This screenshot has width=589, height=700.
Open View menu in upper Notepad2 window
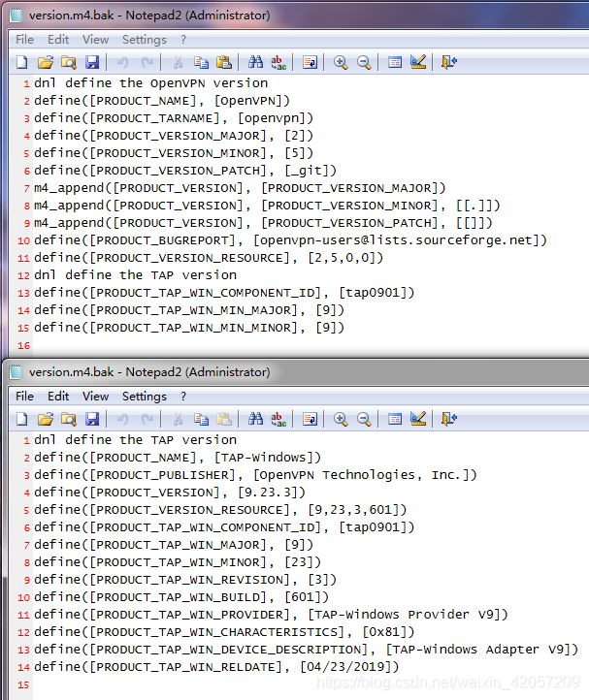96,40
